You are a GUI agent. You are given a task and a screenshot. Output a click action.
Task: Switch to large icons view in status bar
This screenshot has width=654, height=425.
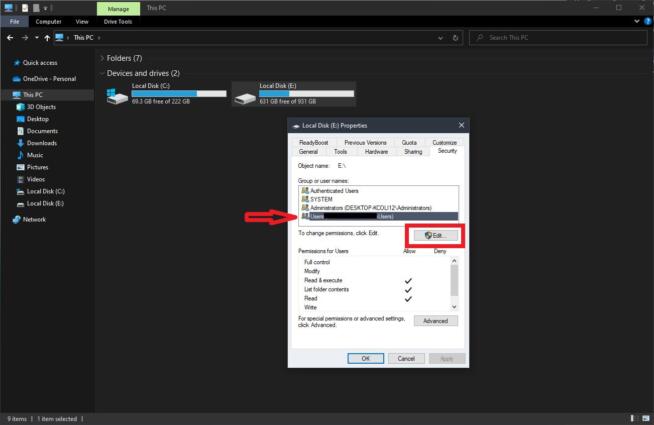(646, 418)
